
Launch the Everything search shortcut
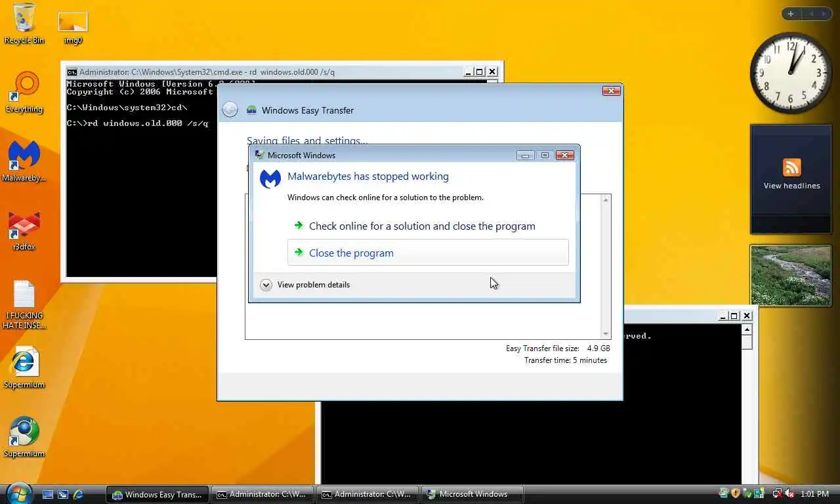click(x=24, y=93)
